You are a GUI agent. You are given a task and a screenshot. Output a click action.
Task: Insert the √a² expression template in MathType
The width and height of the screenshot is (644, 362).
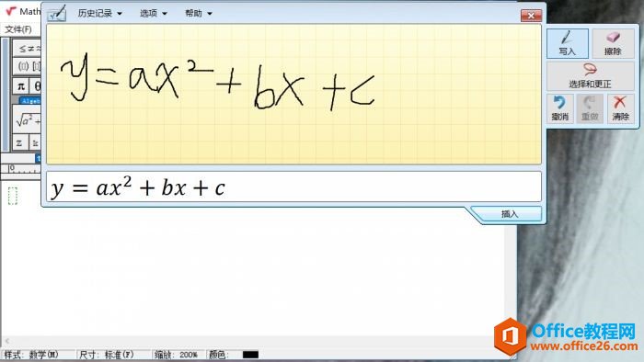tap(28, 120)
